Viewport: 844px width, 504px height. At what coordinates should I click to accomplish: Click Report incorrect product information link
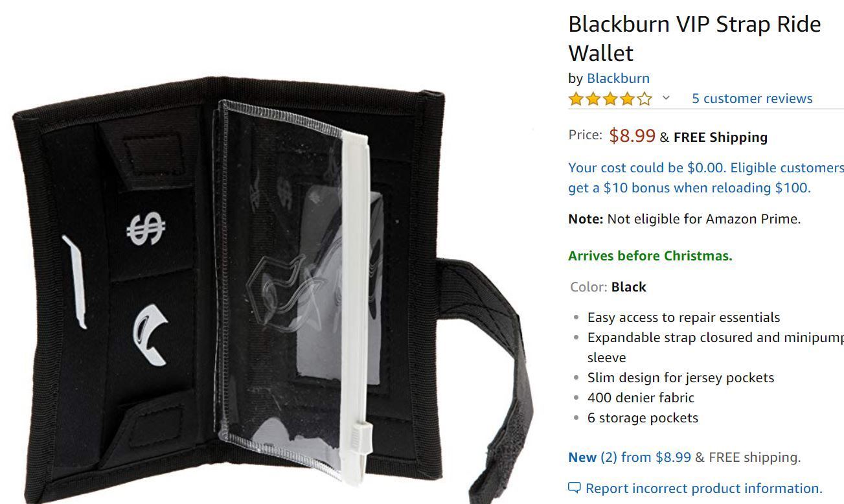click(x=704, y=488)
